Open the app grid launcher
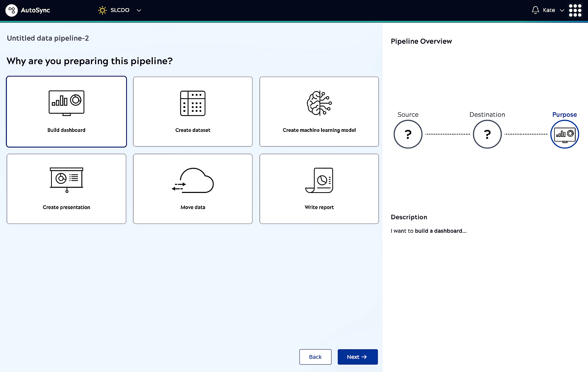The height and width of the screenshot is (372, 588). pyautogui.click(x=575, y=10)
